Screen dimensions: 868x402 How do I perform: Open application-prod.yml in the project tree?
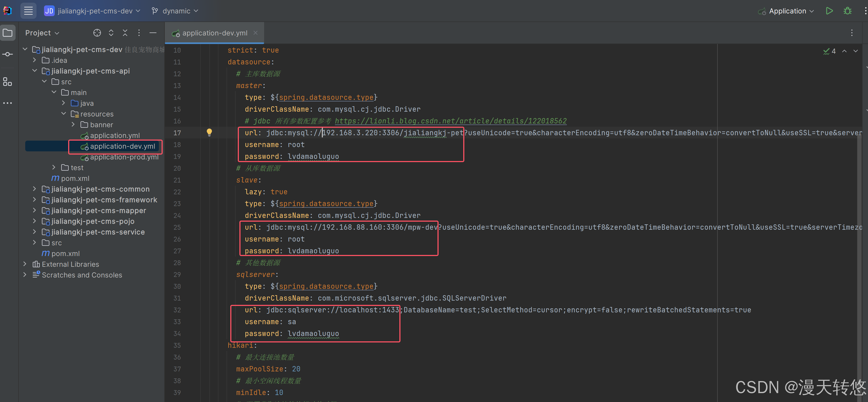tap(124, 157)
